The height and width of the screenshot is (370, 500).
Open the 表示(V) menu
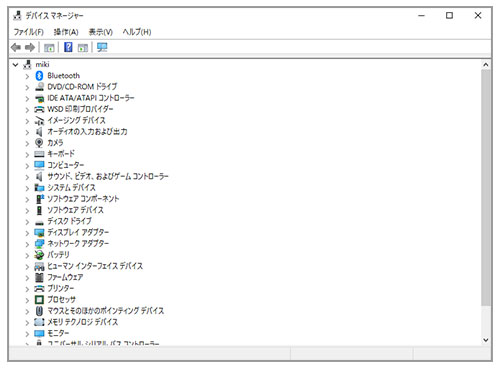point(100,32)
